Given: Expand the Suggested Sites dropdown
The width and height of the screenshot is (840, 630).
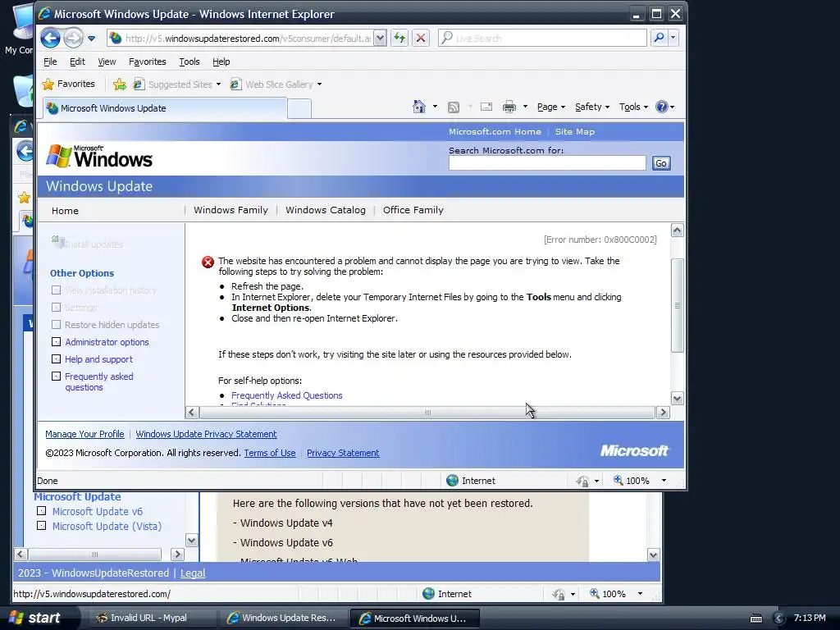Looking at the screenshot, I should point(218,84).
